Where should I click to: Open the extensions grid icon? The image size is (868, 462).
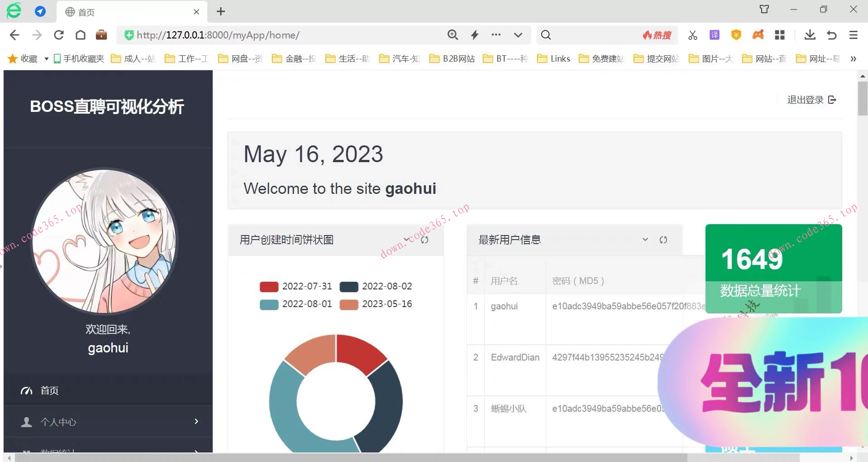780,35
